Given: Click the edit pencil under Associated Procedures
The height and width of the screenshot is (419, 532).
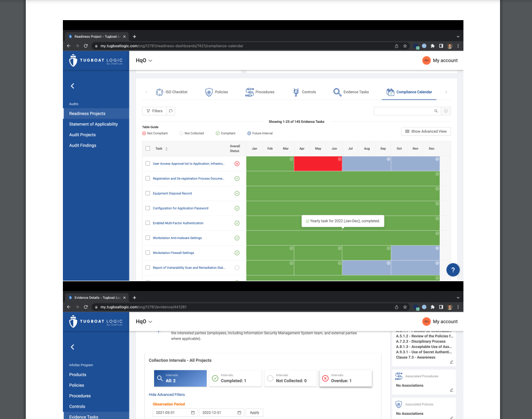Looking at the screenshot, I should pos(451,390).
